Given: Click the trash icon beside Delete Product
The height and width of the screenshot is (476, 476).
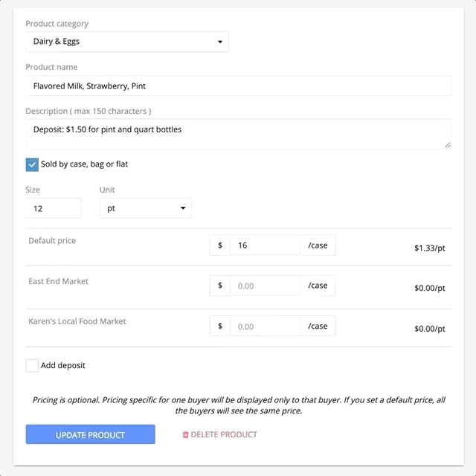Looking at the screenshot, I should [185, 434].
